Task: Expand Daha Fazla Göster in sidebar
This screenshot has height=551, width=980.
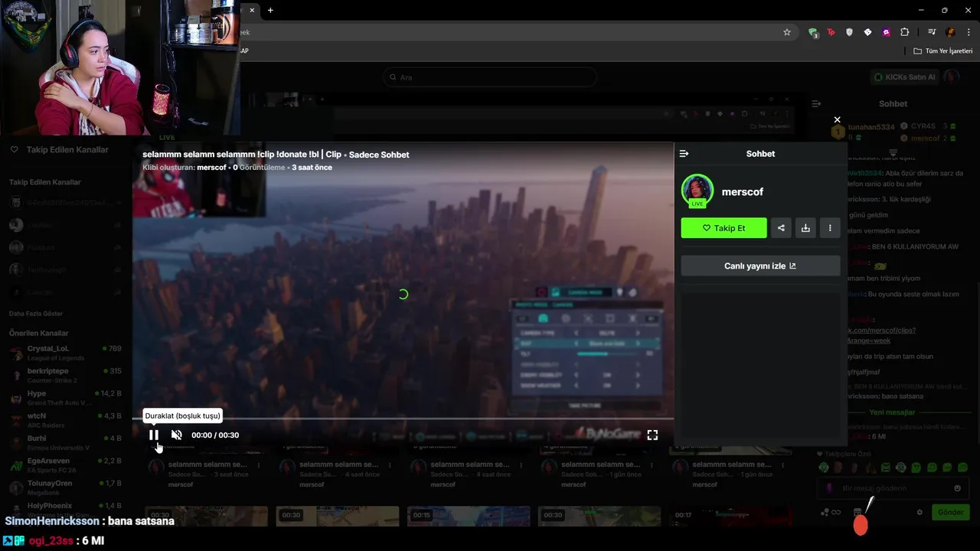Action: 36,314
